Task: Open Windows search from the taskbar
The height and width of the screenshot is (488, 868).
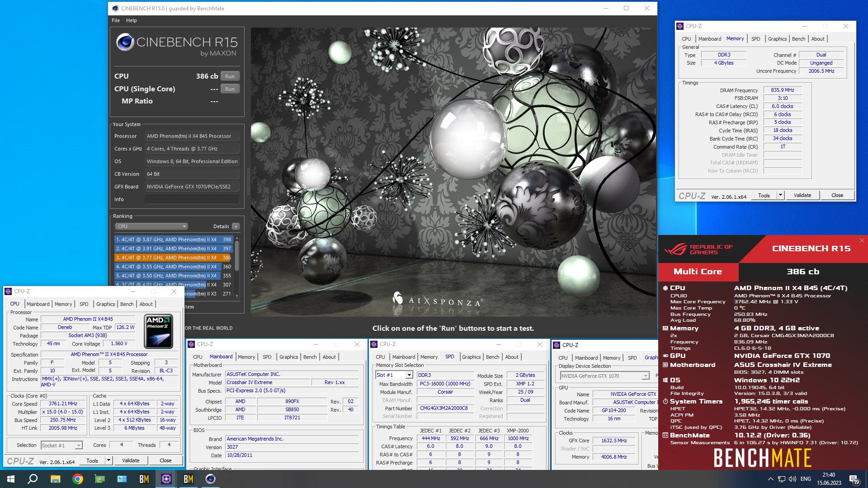Action: (x=33, y=479)
